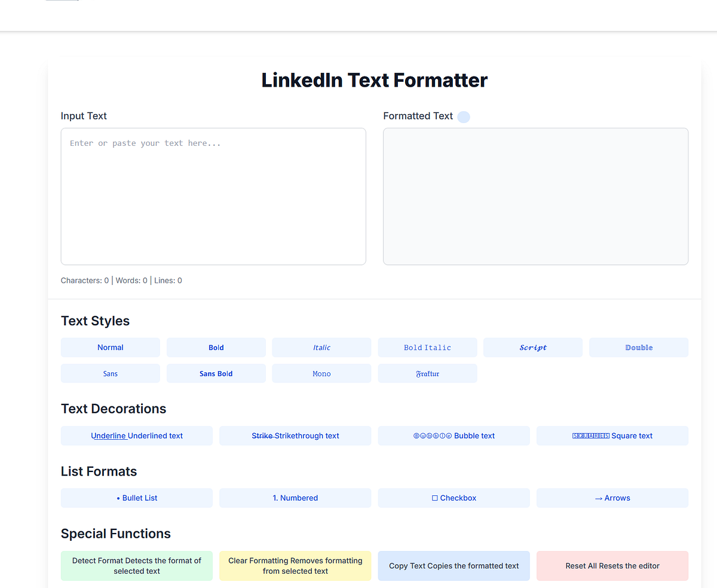717x588 pixels.
Task: Apply the Square text decoration
Action: pos(612,436)
